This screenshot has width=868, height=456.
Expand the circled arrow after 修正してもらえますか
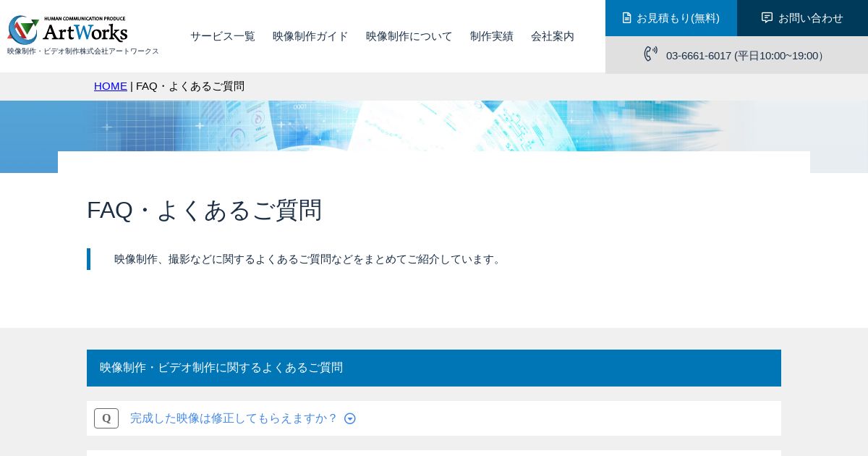(350, 418)
